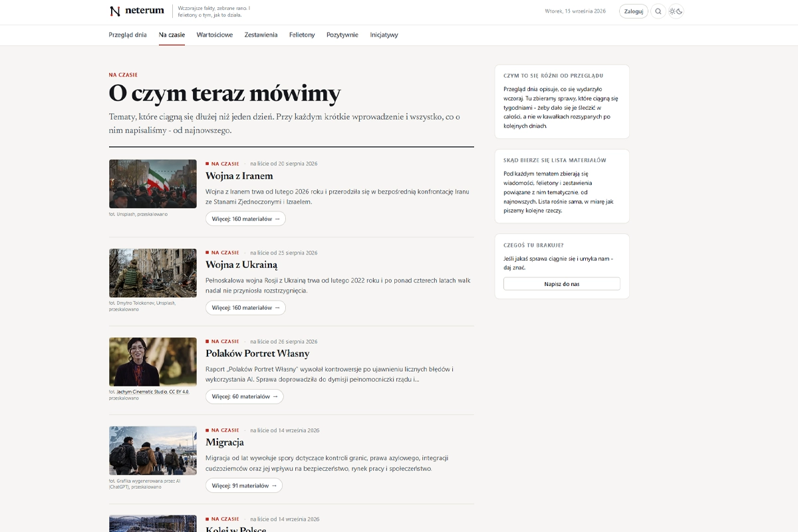Click the Więcej: 60 materiałów button
The height and width of the screenshot is (532, 798).
[x=245, y=396]
